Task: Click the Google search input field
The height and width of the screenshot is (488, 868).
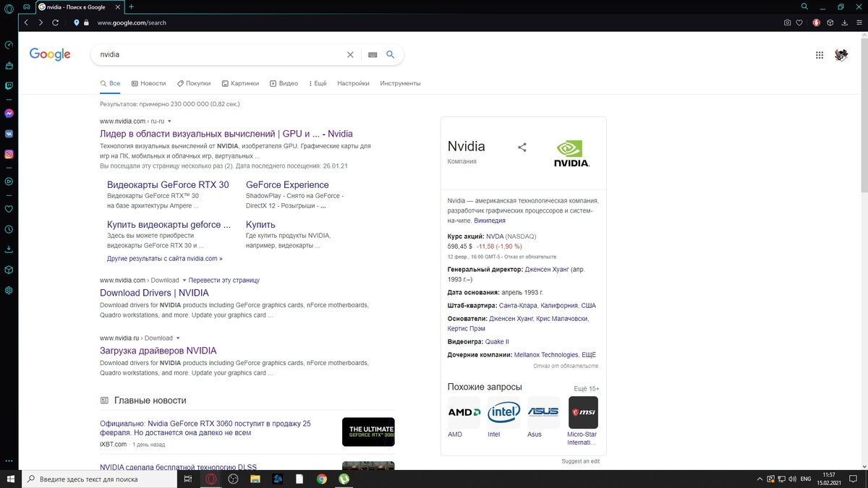Action: click(x=221, y=54)
